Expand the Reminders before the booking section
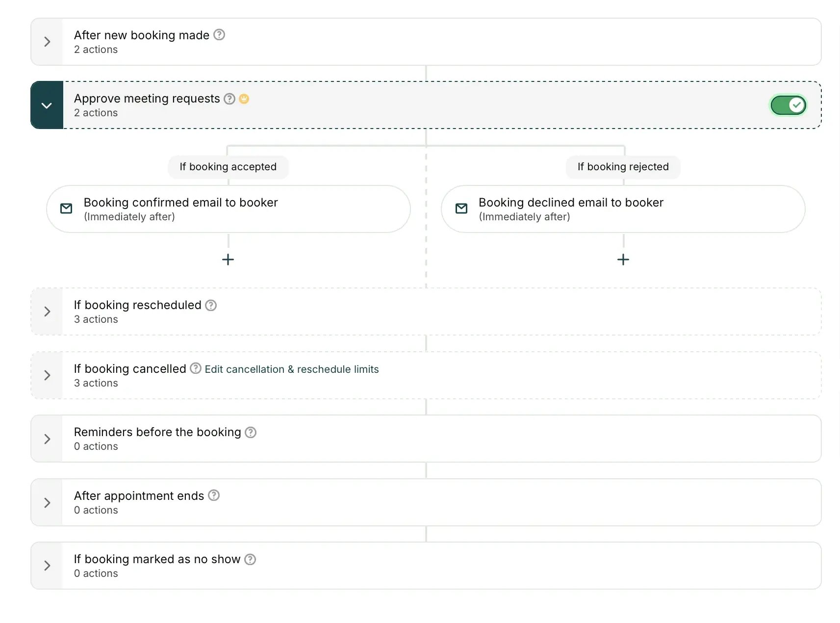Screen dimensions: 840x623 [47, 439]
